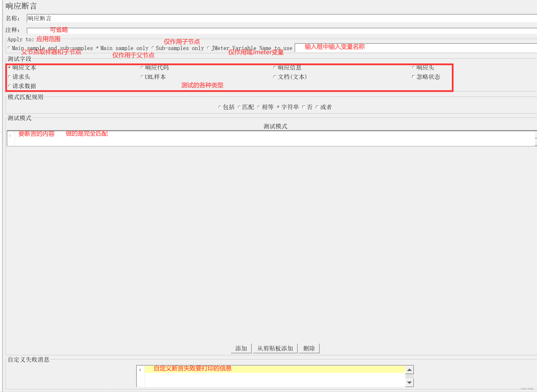The image size is (537, 392).
Task: Select the 响应信息 radio button
Action: coord(275,67)
